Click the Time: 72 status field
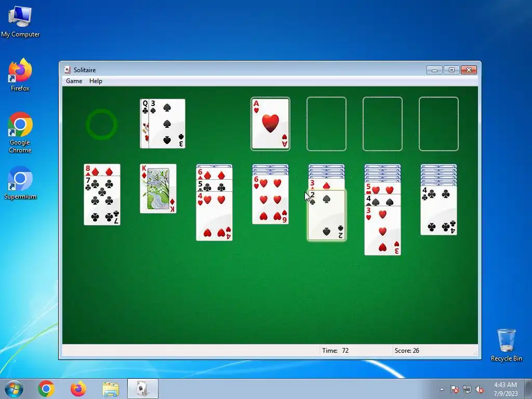Image resolution: width=532 pixels, height=399 pixels. coord(355,351)
